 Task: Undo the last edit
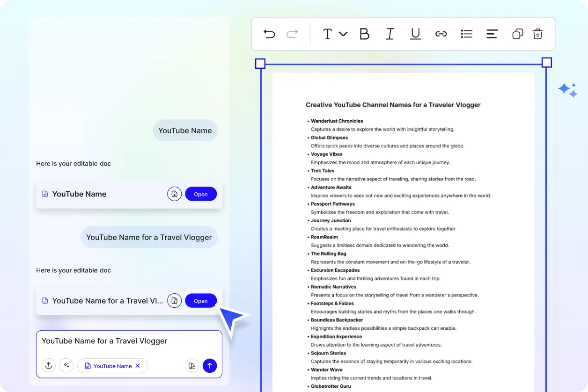coord(269,34)
